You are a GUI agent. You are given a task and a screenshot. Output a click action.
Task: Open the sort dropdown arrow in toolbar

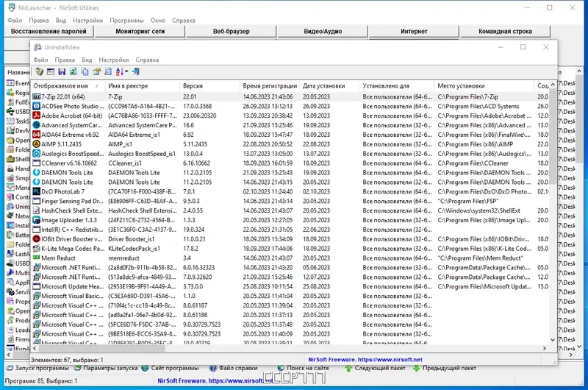click(x=126, y=71)
